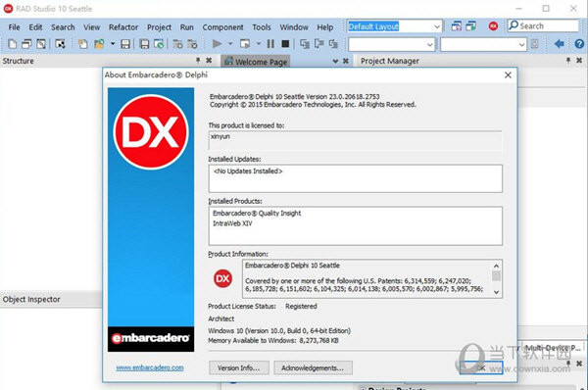
Task: Click the New Items toolbar icon
Action: (x=13, y=44)
